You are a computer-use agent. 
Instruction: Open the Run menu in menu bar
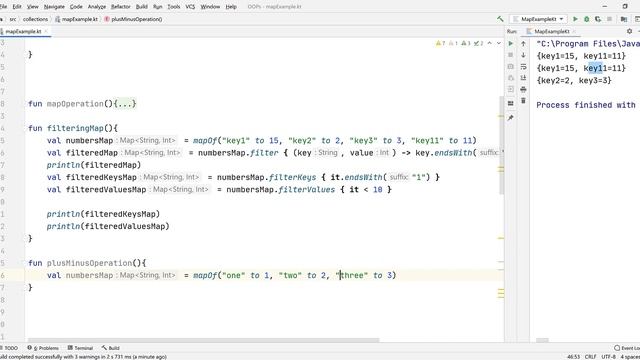tap(158, 7)
